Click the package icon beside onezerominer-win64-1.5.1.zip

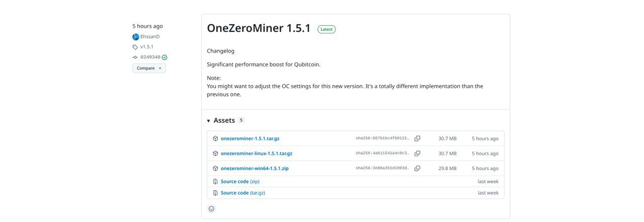click(x=215, y=168)
